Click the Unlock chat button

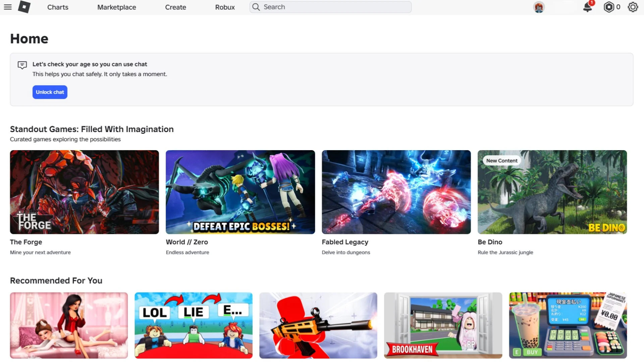point(50,92)
